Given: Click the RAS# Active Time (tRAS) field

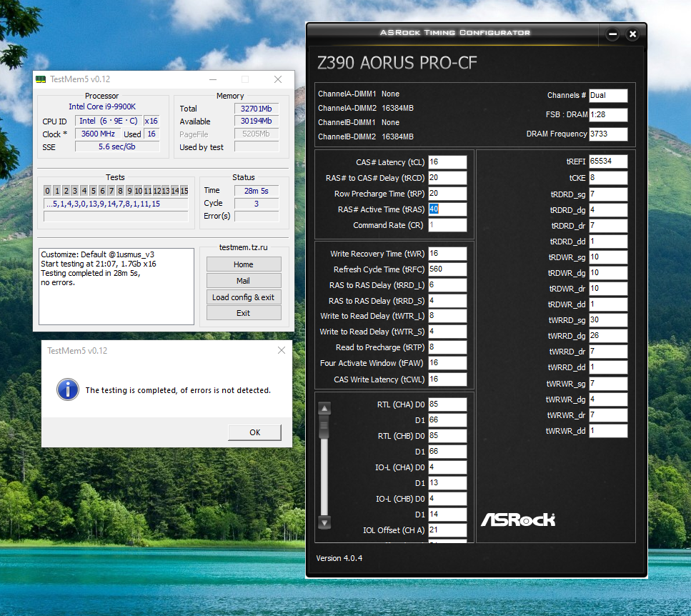Looking at the screenshot, I should (x=447, y=209).
